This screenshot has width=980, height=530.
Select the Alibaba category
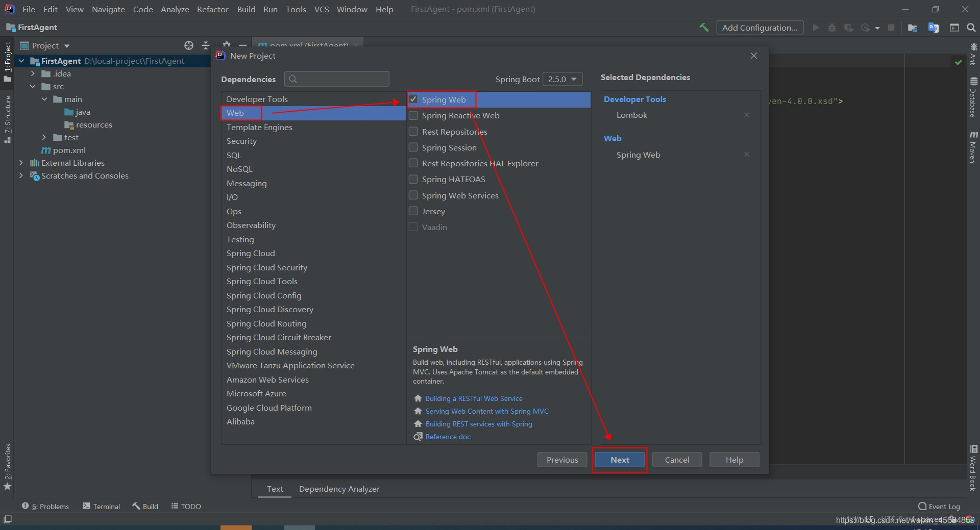[x=313, y=421]
